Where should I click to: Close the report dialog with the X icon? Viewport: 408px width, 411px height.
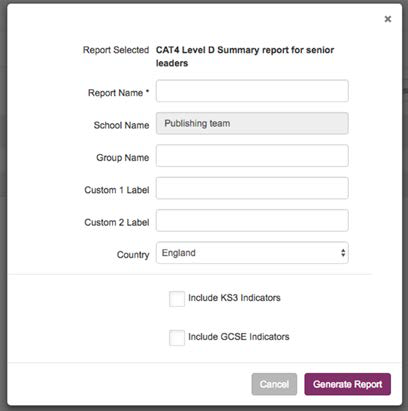click(x=388, y=19)
